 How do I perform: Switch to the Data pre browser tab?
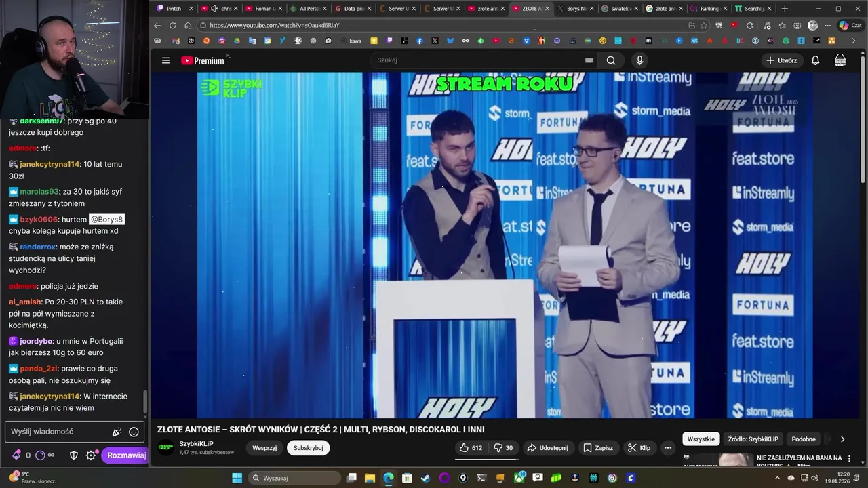pos(353,9)
